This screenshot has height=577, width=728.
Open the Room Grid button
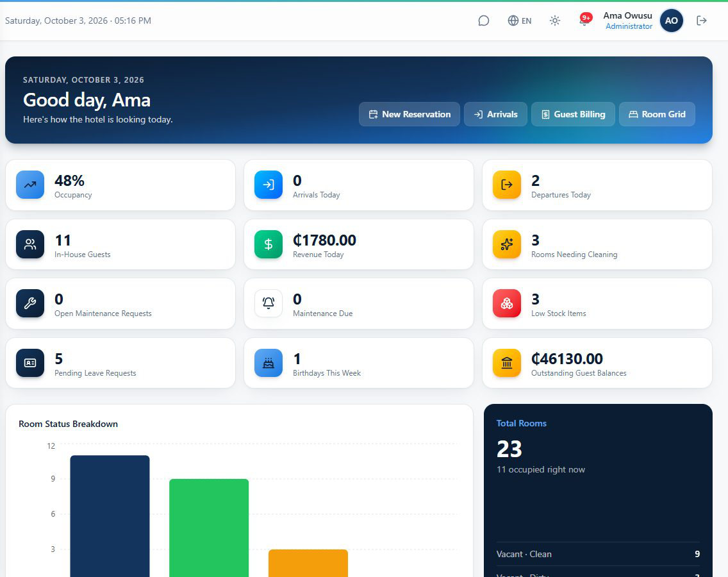coord(657,114)
